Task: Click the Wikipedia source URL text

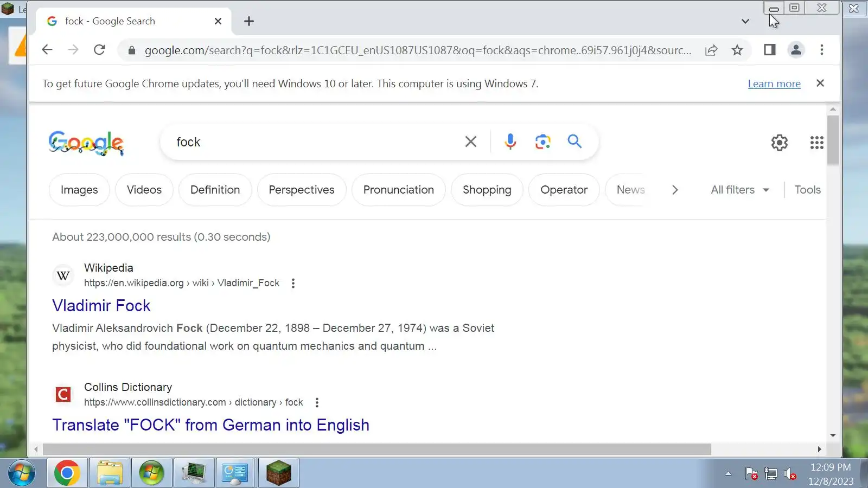Action: 182,283
